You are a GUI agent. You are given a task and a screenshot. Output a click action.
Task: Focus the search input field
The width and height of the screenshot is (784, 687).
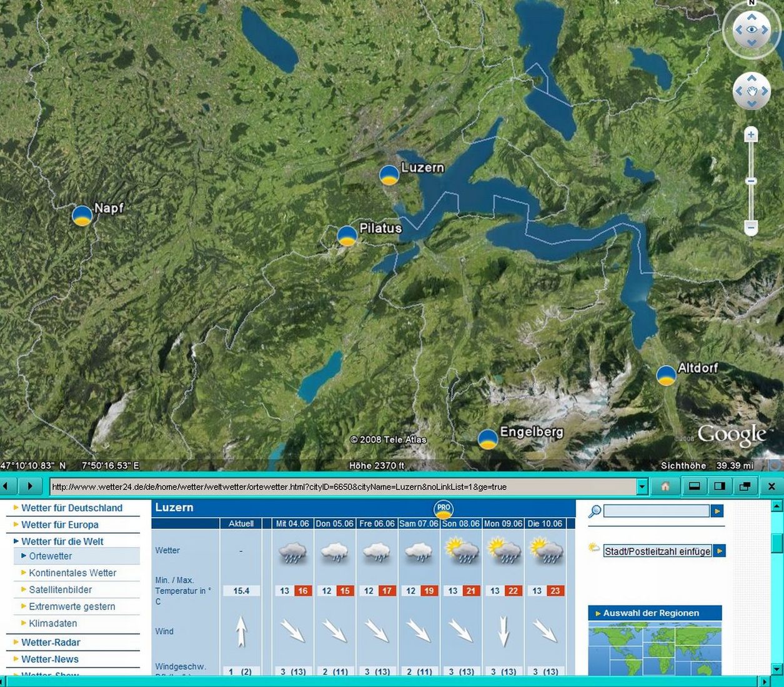pyautogui.click(x=657, y=511)
